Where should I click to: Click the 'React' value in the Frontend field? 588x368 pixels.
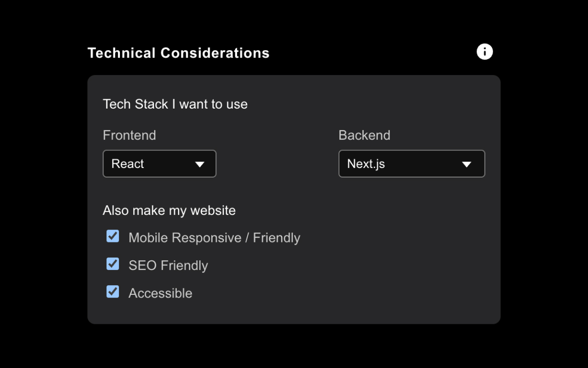128,164
